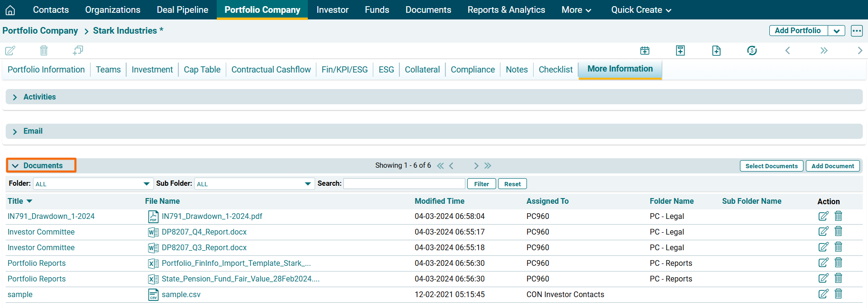
Task: Click the home icon in navigation bar
Action: point(10,10)
